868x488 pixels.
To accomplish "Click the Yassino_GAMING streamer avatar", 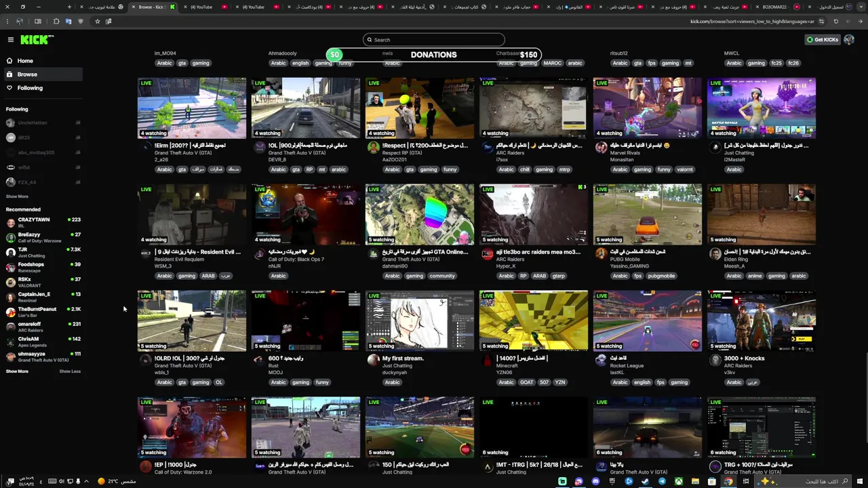I will 601,254.
